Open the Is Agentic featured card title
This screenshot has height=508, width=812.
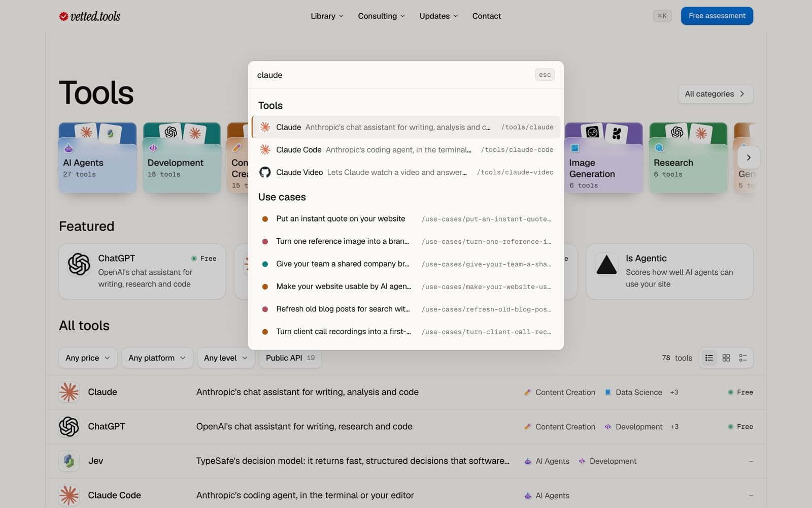point(646,258)
